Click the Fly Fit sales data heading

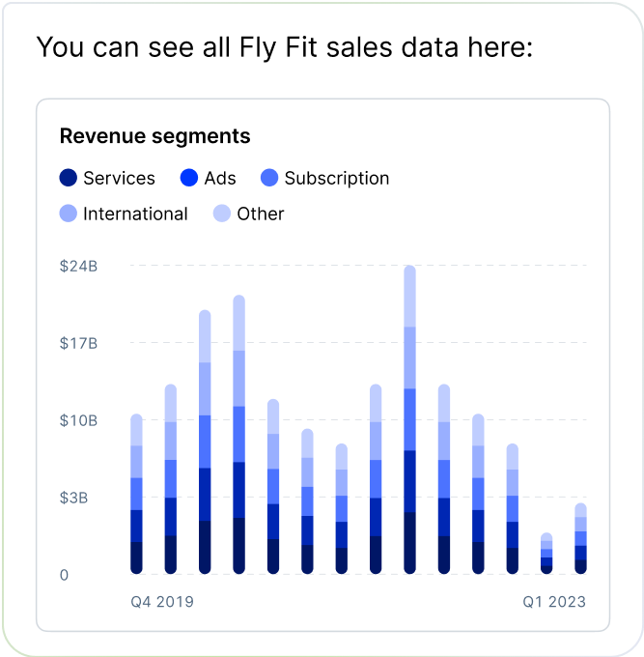click(284, 46)
